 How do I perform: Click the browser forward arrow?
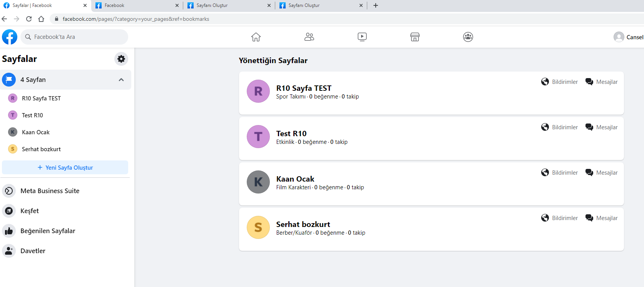click(x=17, y=19)
